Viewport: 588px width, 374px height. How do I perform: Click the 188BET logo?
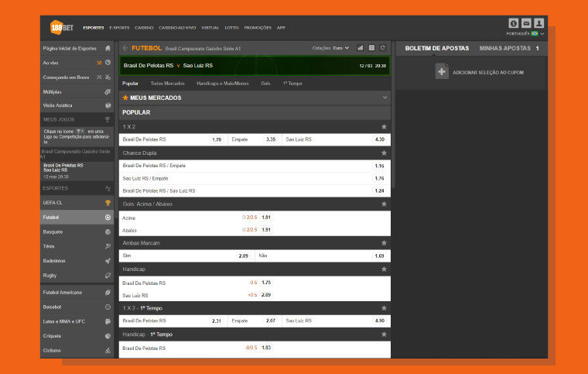[x=61, y=27]
